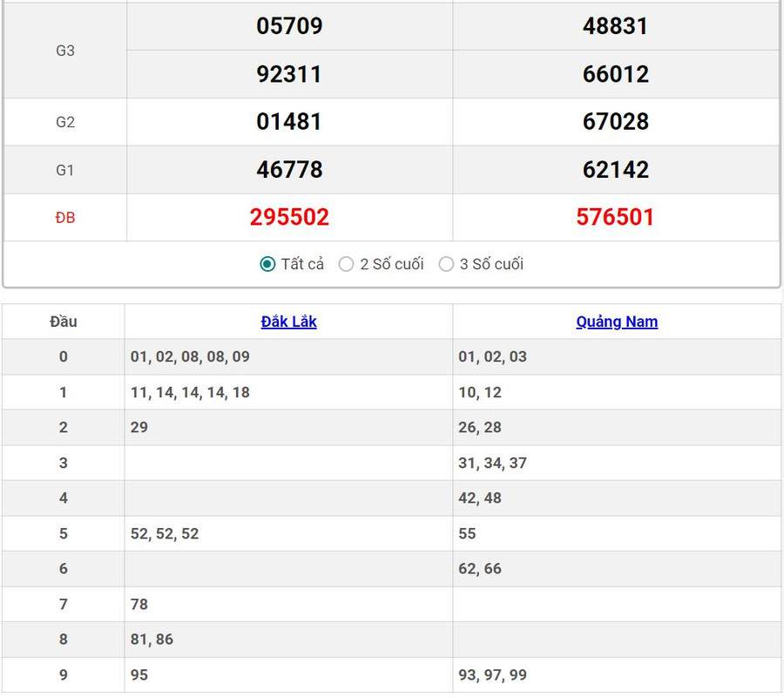This screenshot has width=784, height=698.
Task: Click the G3 prize number 66012
Action: (x=615, y=74)
